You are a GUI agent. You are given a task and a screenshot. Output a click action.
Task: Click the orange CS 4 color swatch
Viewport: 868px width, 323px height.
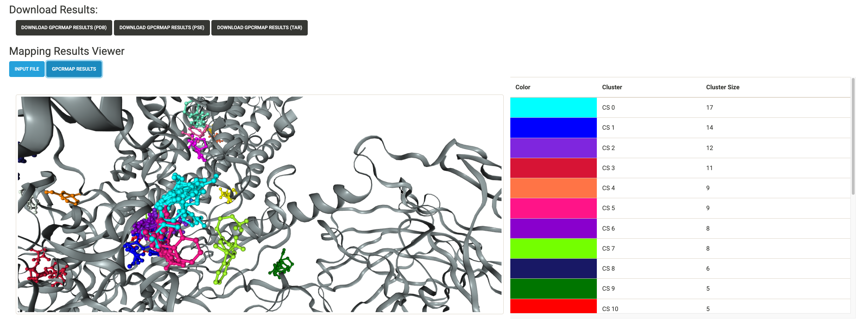coord(554,188)
